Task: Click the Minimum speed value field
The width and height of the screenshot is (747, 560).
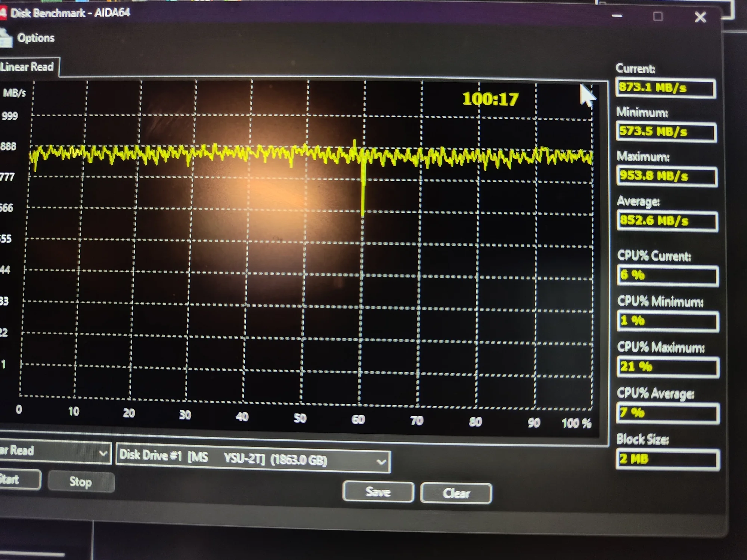Action: coord(666,132)
